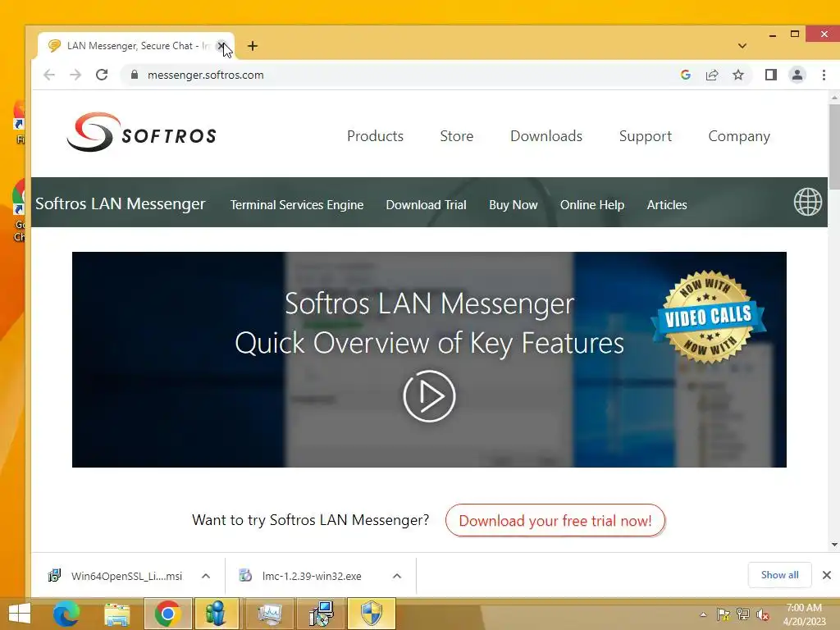
Task: Click Chrome taskbar icon
Action: 167,614
